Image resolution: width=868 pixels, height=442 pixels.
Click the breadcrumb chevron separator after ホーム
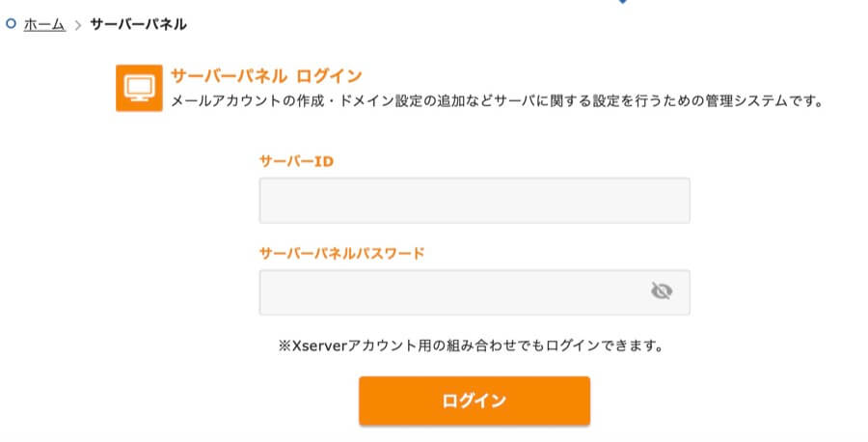[78, 25]
